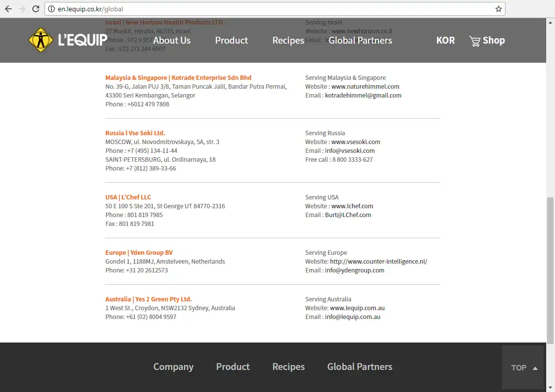The height and width of the screenshot is (392, 555).
Task: Open the counter-intelligence.nl website link
Action: click(378, 261)
